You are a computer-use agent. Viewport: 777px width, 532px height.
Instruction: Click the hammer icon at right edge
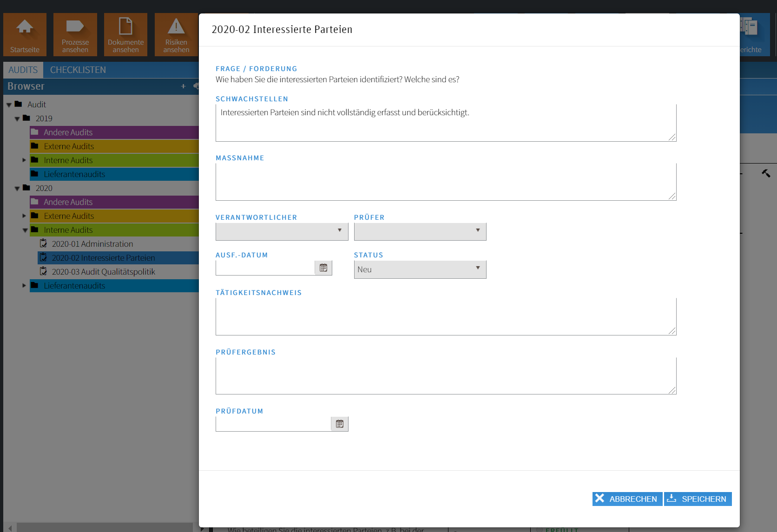pos(766,173)
